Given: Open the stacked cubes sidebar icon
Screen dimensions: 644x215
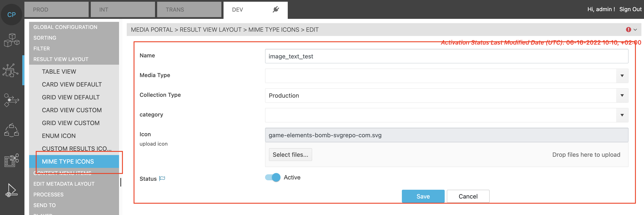Looking at the screenshot, I should point(12,40).
